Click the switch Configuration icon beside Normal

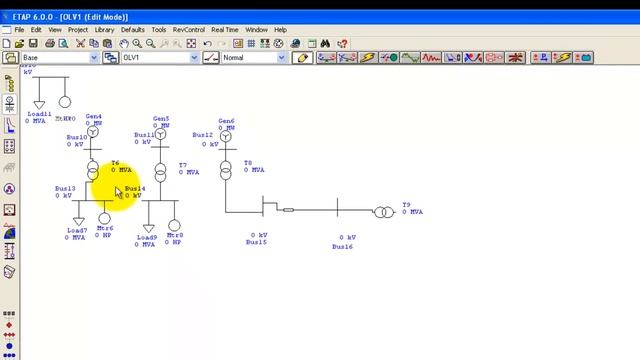point(211,58)
